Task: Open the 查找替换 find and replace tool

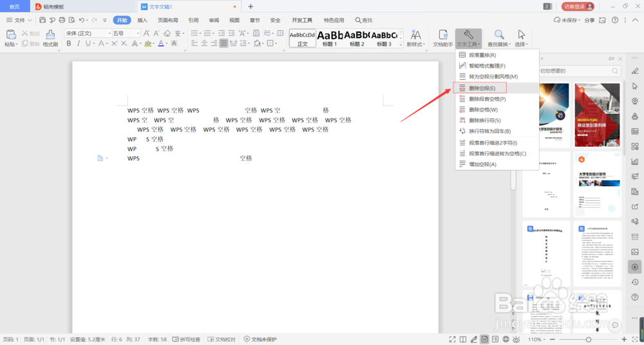Action: coord(499,39)
